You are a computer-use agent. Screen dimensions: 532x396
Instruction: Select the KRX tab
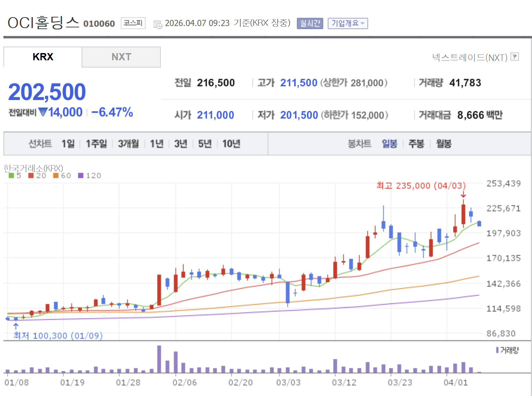43,57
